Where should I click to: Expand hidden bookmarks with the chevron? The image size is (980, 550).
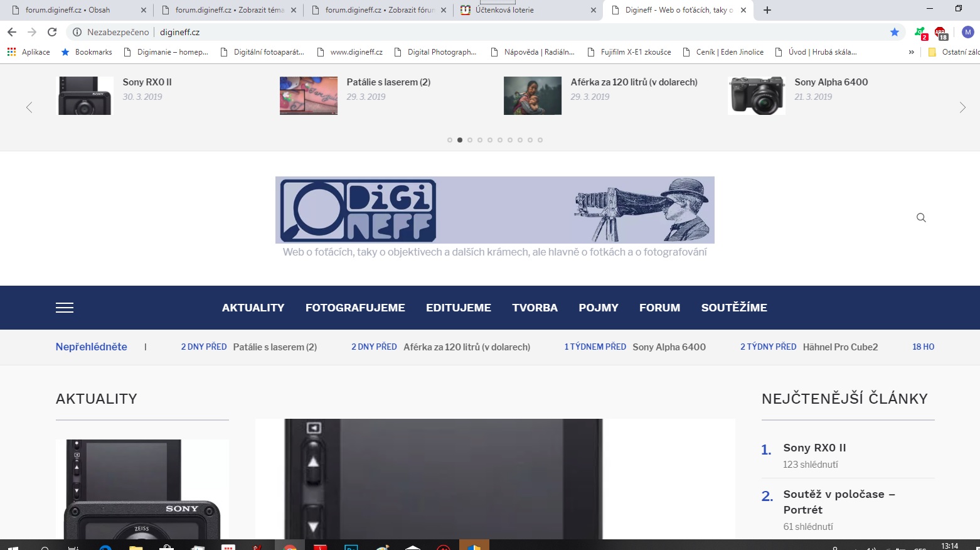(911, 52)
